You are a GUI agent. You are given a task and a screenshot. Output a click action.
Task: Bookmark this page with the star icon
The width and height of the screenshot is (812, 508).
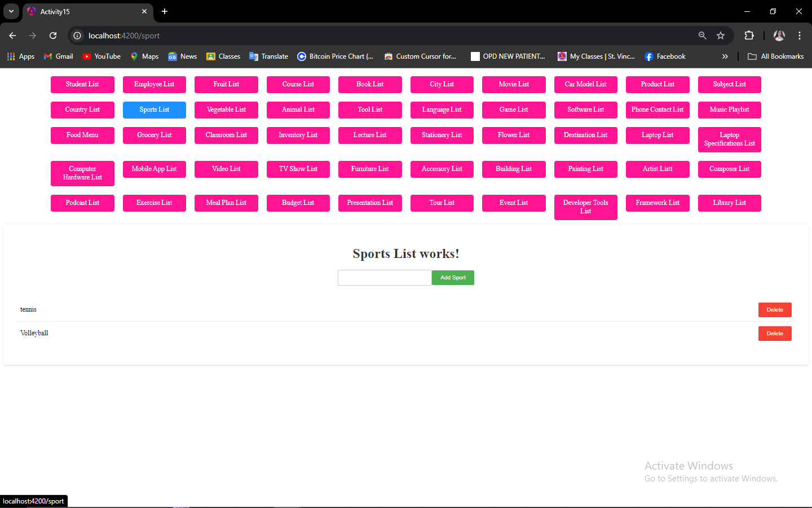pos(721,36)
